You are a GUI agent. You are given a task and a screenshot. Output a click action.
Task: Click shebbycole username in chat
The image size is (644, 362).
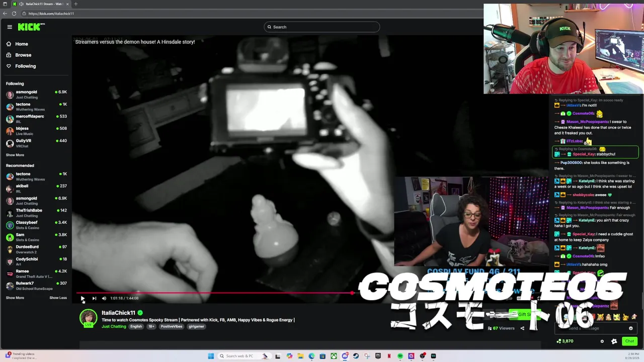point(583,195)
